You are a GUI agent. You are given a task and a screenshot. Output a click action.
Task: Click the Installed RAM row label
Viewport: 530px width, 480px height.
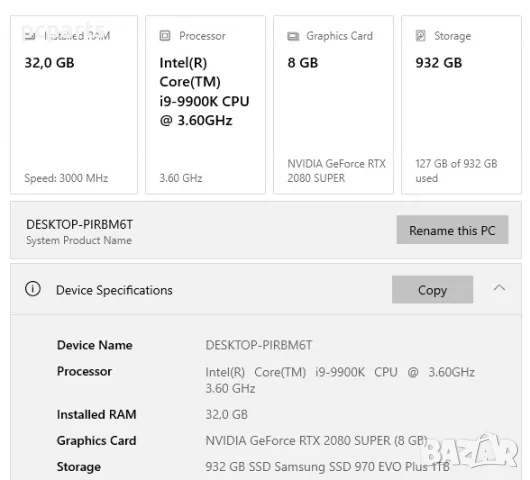(96, 414)
